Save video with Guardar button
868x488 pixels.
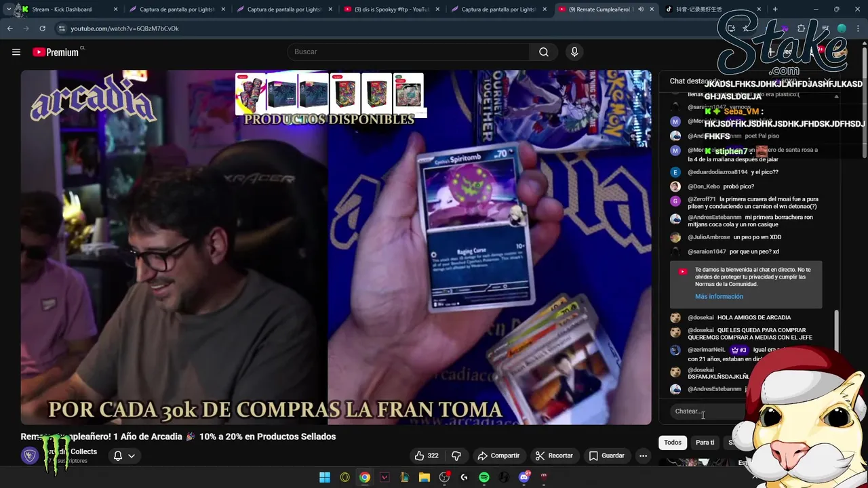607,455
